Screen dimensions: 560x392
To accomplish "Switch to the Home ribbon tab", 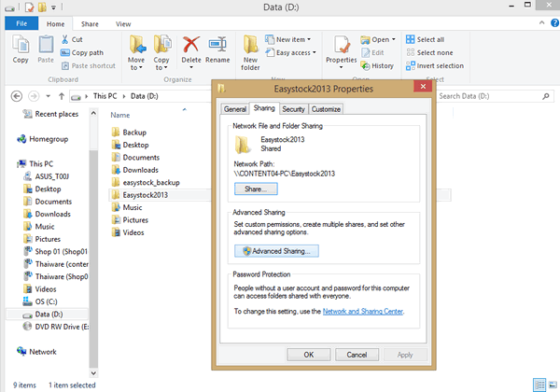I will click(55, 24).
